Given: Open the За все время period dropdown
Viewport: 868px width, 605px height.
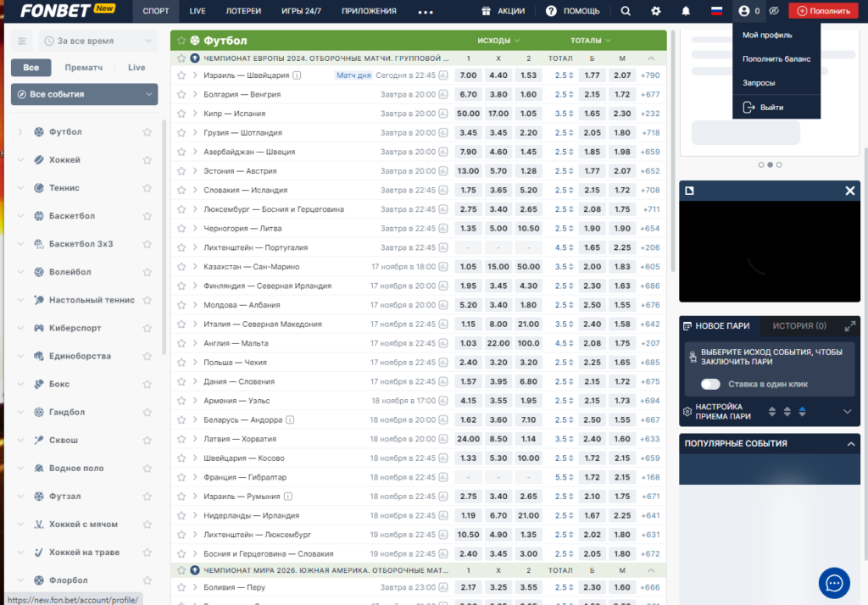Looking at the screenshot, I should tap(98, 41).
